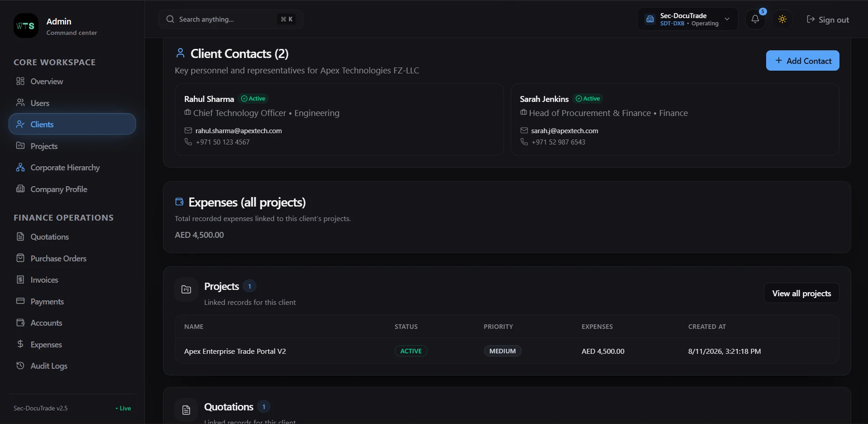Click the Company Profile building icon
This screenshot has width=868, height=424.
point(20,189)
